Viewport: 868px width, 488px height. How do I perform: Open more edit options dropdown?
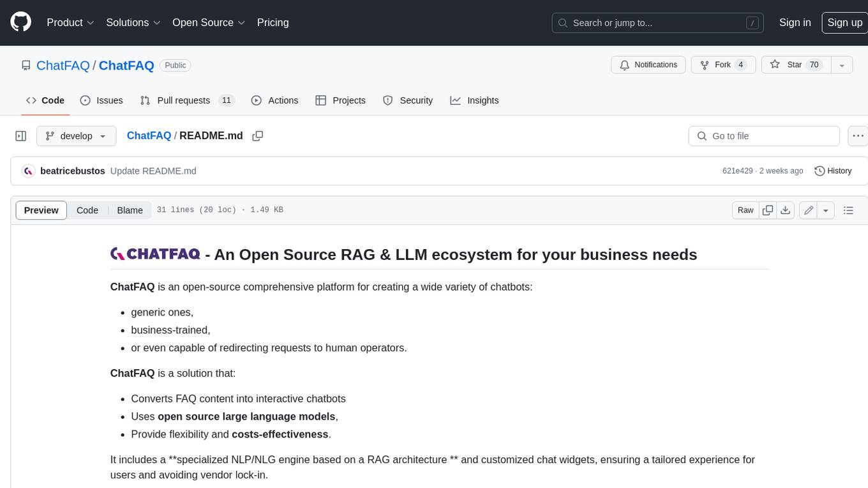point(826,210)
